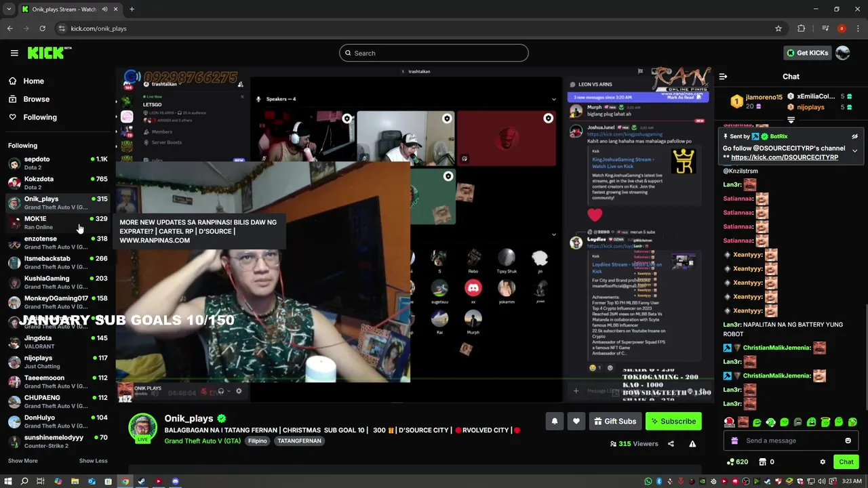Open WhatsApp tray icon

[648, 481]
